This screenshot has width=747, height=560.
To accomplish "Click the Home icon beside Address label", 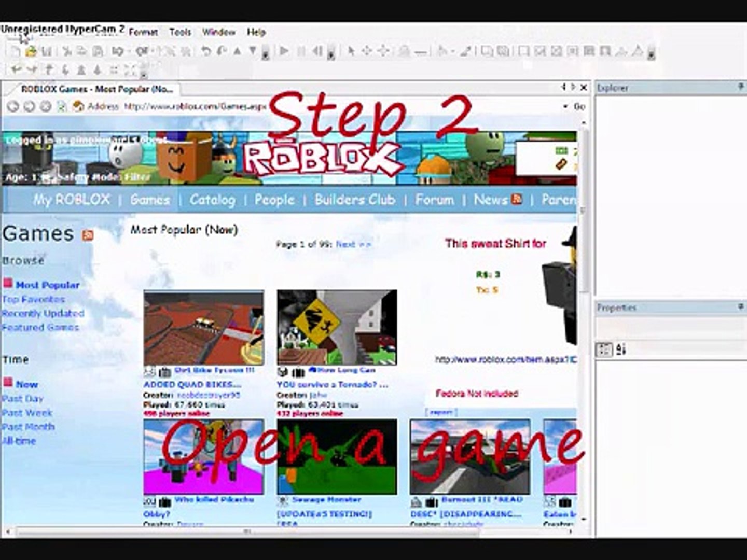I will click(78, 106).
